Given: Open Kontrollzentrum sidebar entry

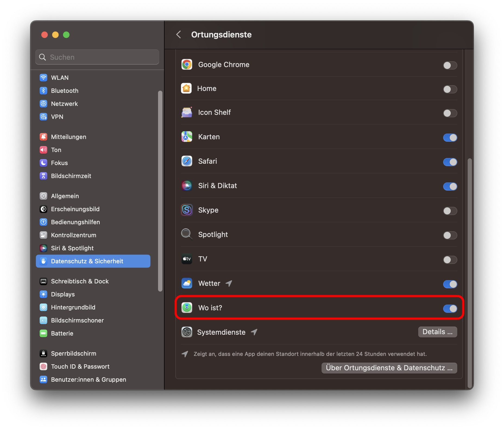Looking at the screenshot, I should 93,235.
